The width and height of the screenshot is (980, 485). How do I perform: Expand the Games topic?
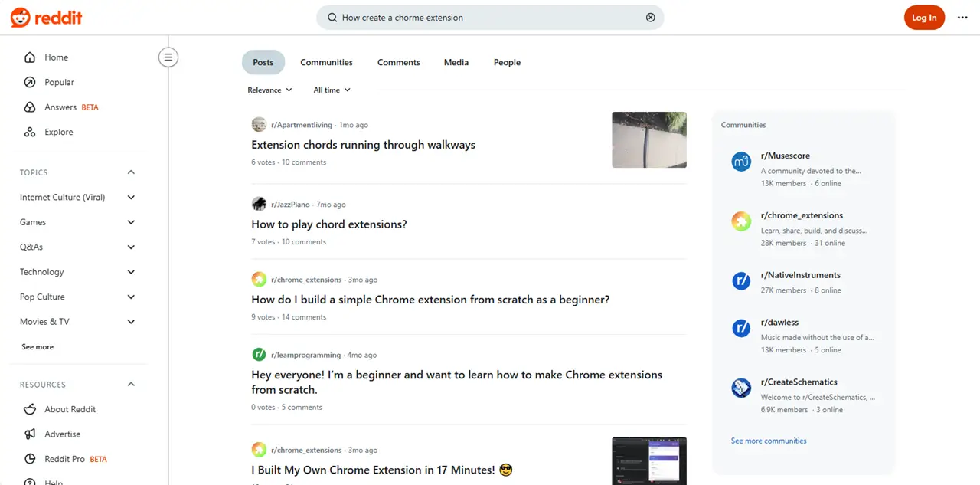click(131, 222)
